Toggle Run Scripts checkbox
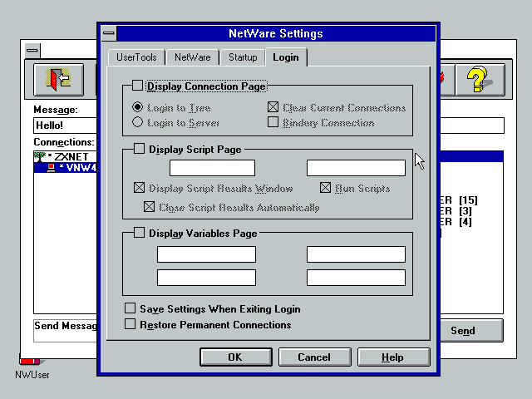Viewport: 532px width, 399px height. 325,188
